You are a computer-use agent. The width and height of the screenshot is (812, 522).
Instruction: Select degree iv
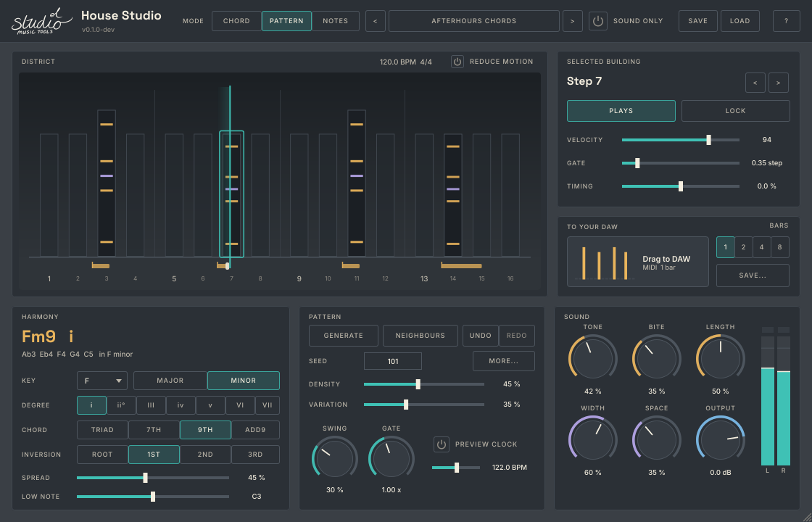point(181,405)
